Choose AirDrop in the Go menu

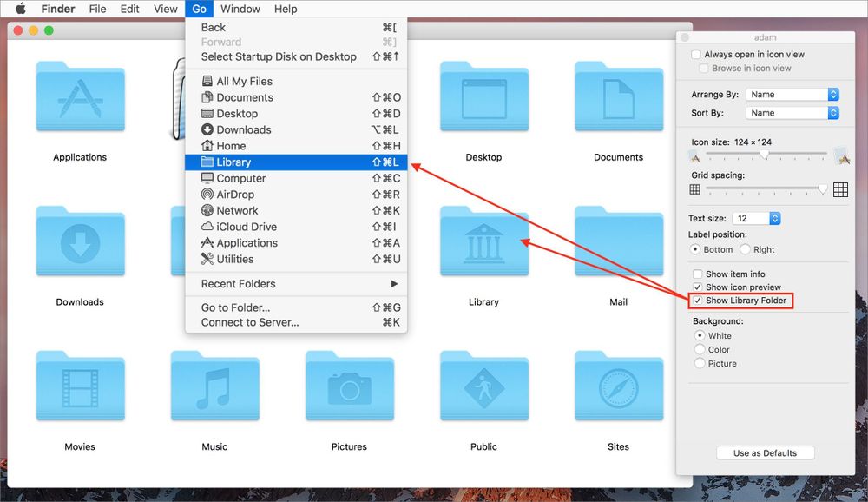pyautogui.click(x=296, y=195)
